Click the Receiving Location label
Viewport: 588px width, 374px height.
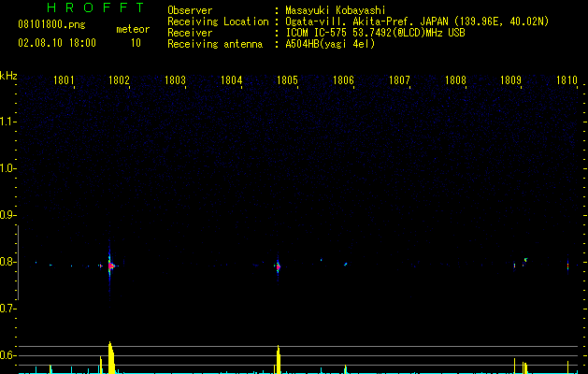point(218,22)
